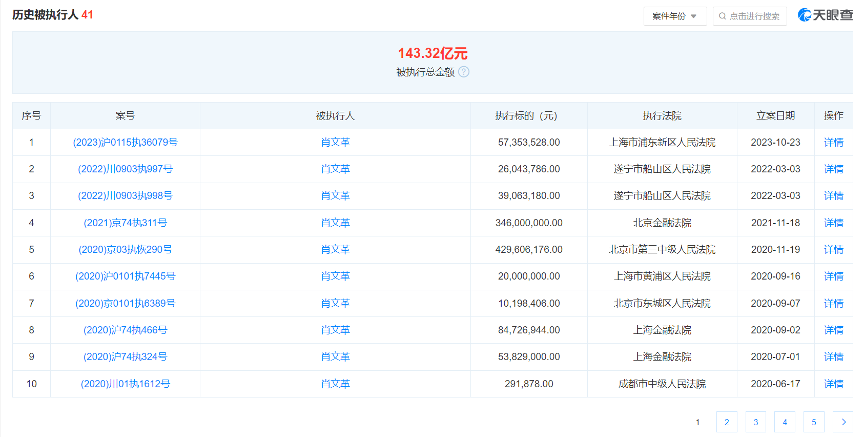Open case (2020)川01执1612号
Image resolution: width=864 pixels, height=437 pixels.
point(125,384)
